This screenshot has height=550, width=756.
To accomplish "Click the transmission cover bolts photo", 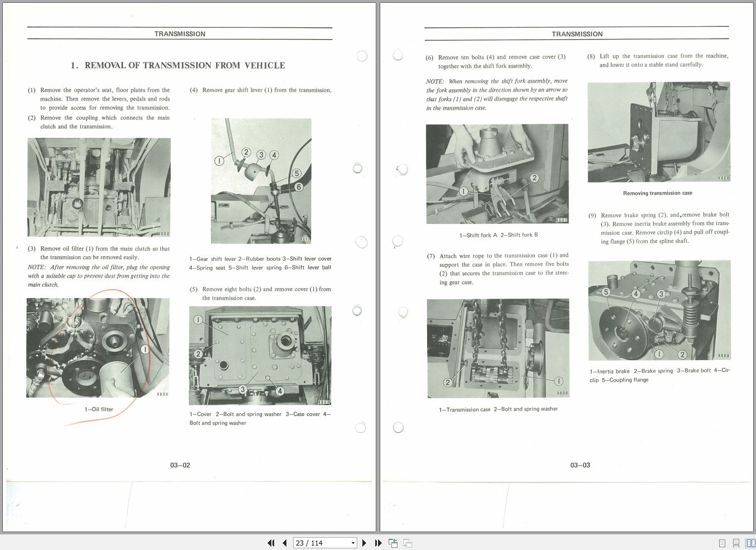I will [260, 355].
